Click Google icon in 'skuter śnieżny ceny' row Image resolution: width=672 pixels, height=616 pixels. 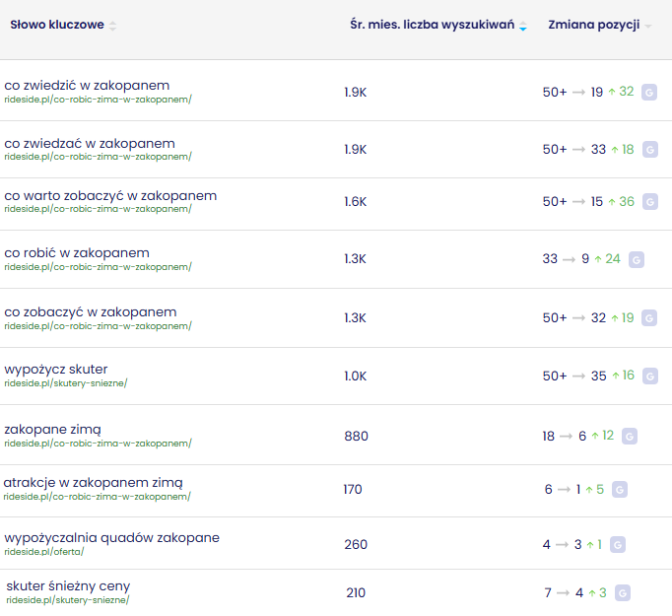[623, 593]
